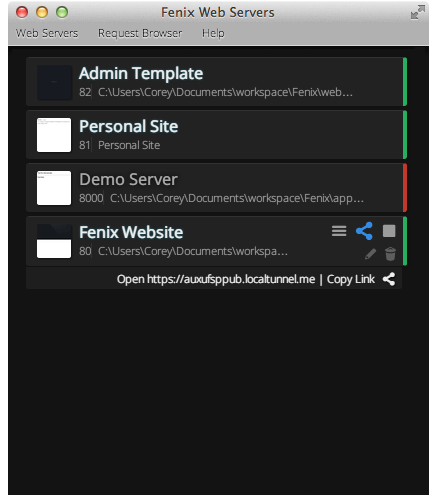Viewport: 437px width, 495px height.
Task: Open the Fenix Website server log menu icon
Action: (x=339, y=231)
